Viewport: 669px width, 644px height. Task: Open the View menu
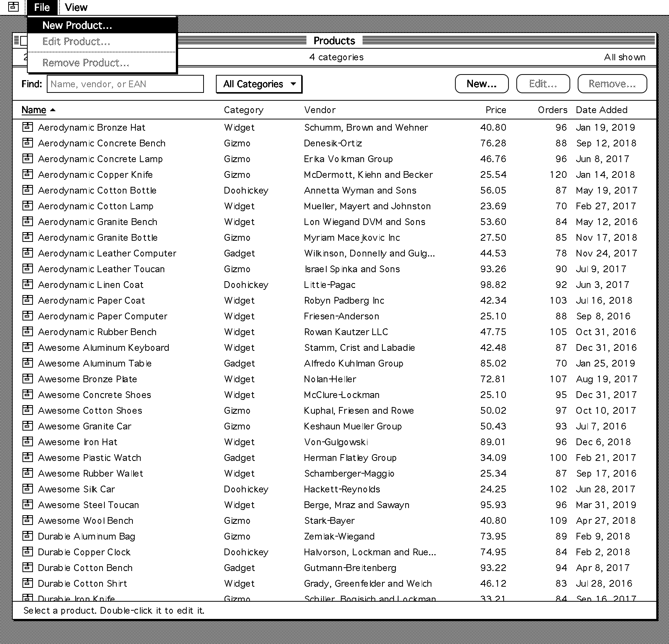point(76,7)
